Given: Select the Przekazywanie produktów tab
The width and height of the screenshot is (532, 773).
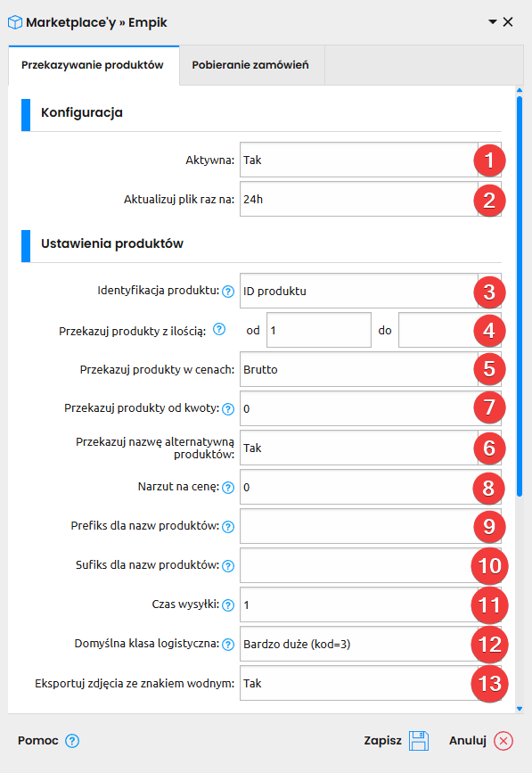Looking at the screenshot, I should click(93, 65).
